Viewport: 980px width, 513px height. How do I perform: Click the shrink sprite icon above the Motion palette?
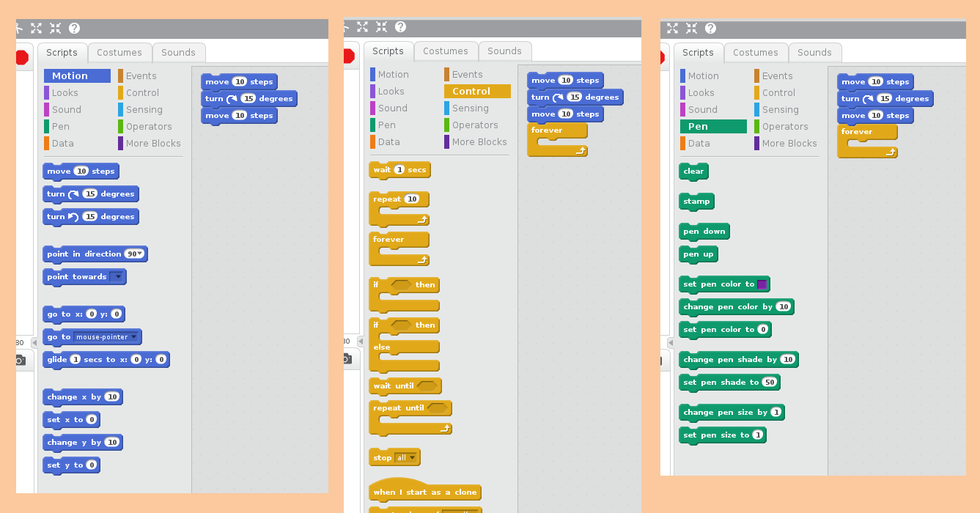[x=55, y=29]
